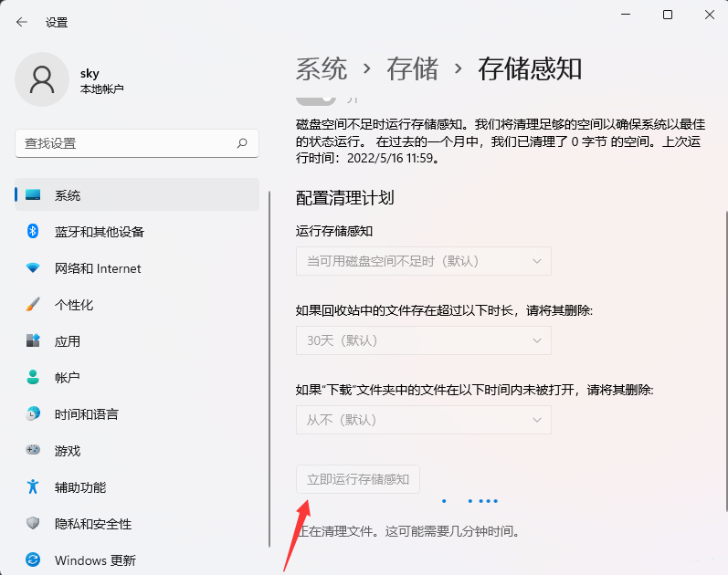Screen dimensions: 728x575
Task: Open 应用 settings category
Action: coord(68,341)
